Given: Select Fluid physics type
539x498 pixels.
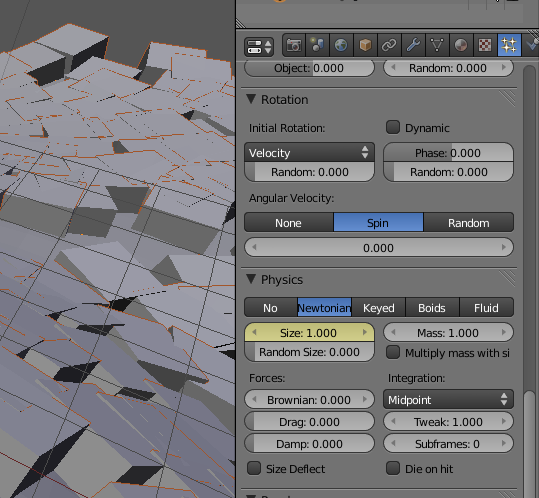Looking at the screenshot, I should click(x=486, y=308).
